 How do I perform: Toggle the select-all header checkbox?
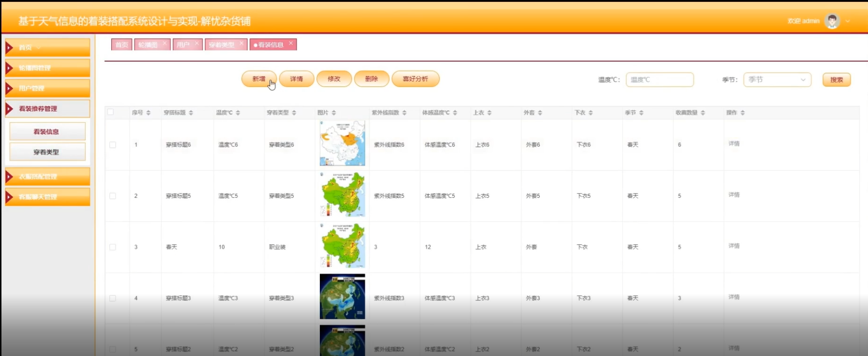(110, 112)
